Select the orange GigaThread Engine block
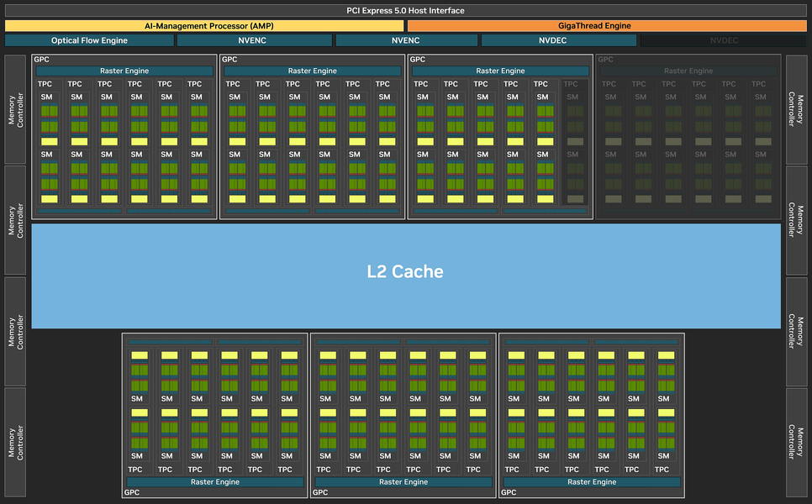Screen dimensions: 812x504 click(607, 26)
